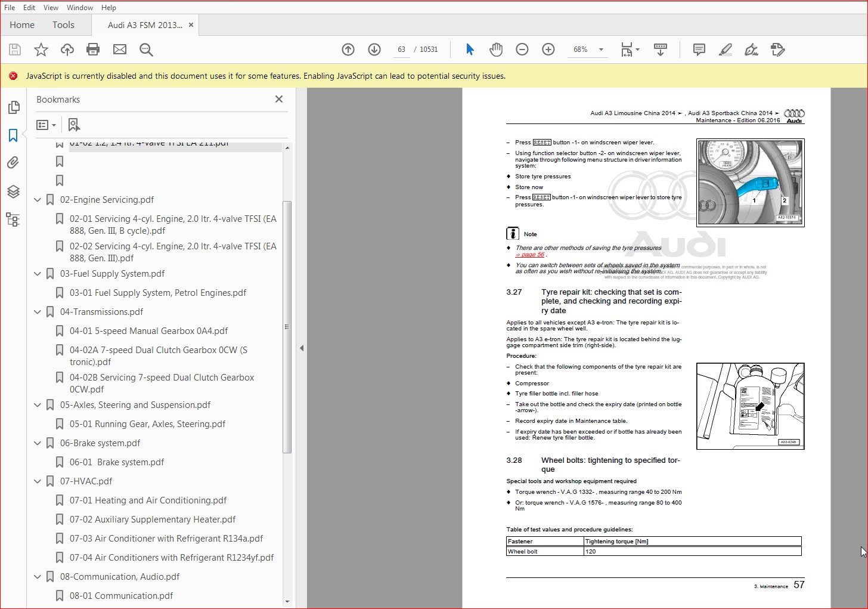Open the Model Tree panel
The image size is (868, 609).
pos(13,220)
